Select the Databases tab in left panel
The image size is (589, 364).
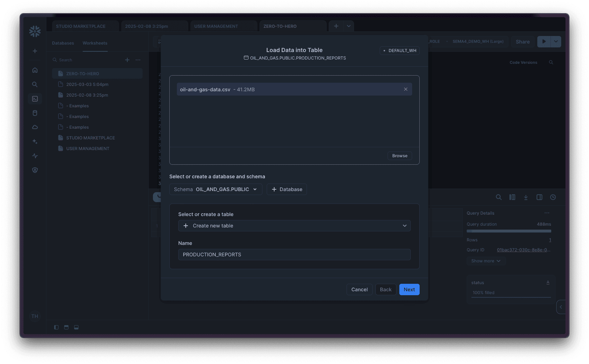coord(63,43)
